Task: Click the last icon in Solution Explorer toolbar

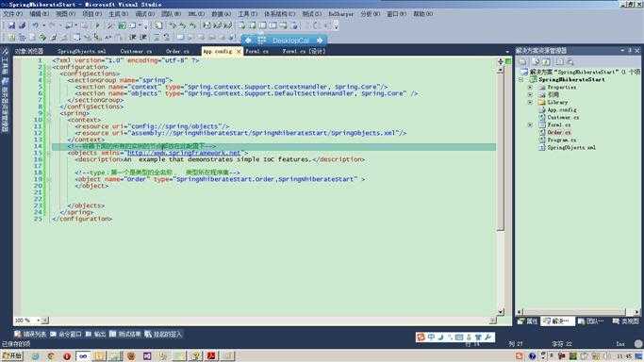Action: pyautogui.click(x=570, y=62)
